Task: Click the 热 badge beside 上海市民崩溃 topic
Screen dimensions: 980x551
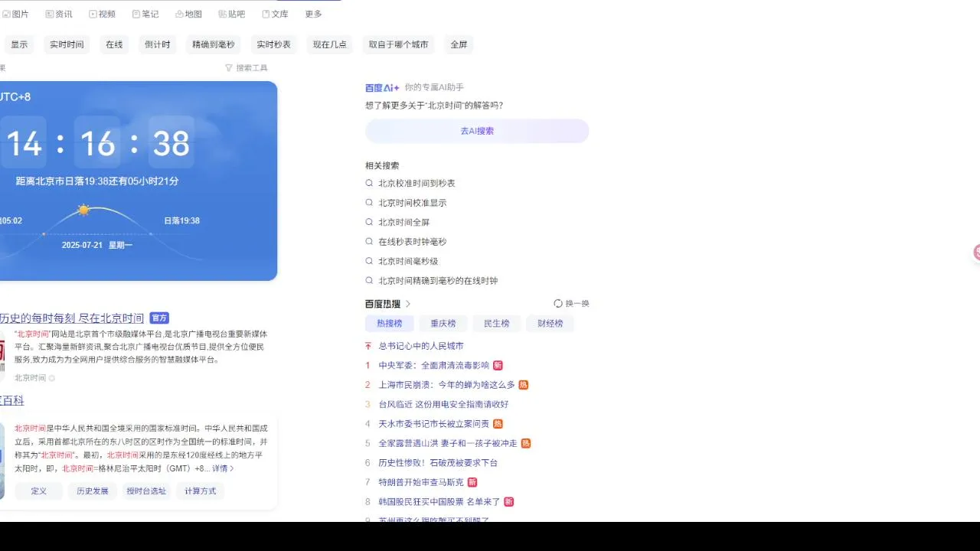Action: pyautogui.click(x=524, y=385)
